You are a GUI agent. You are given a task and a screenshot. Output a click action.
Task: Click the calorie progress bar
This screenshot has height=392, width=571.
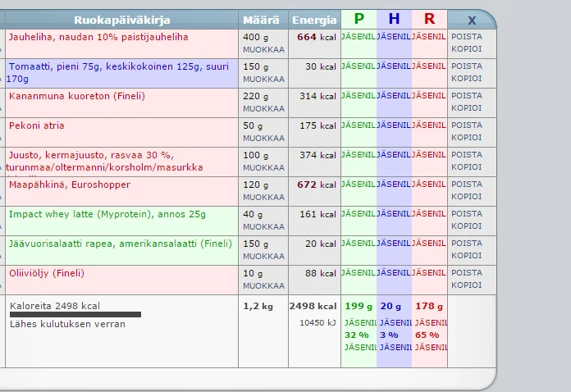click(x=75, y=314)
